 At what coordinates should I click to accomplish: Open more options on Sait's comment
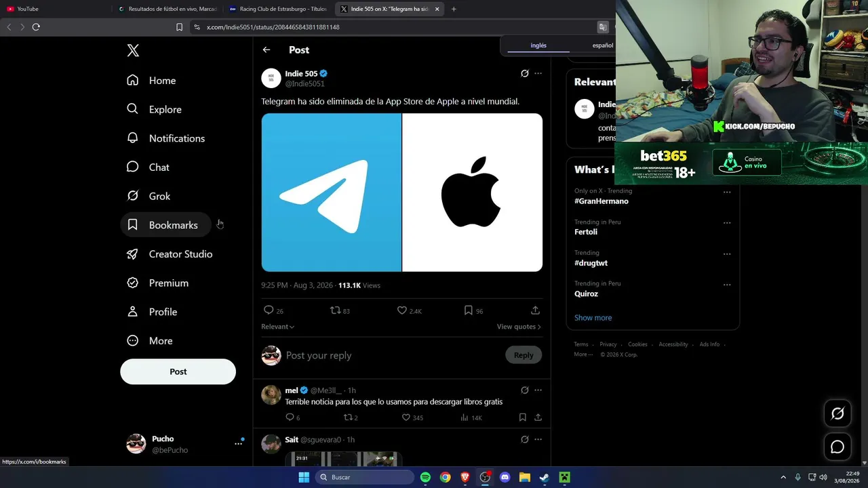click(x=538, y=440)
